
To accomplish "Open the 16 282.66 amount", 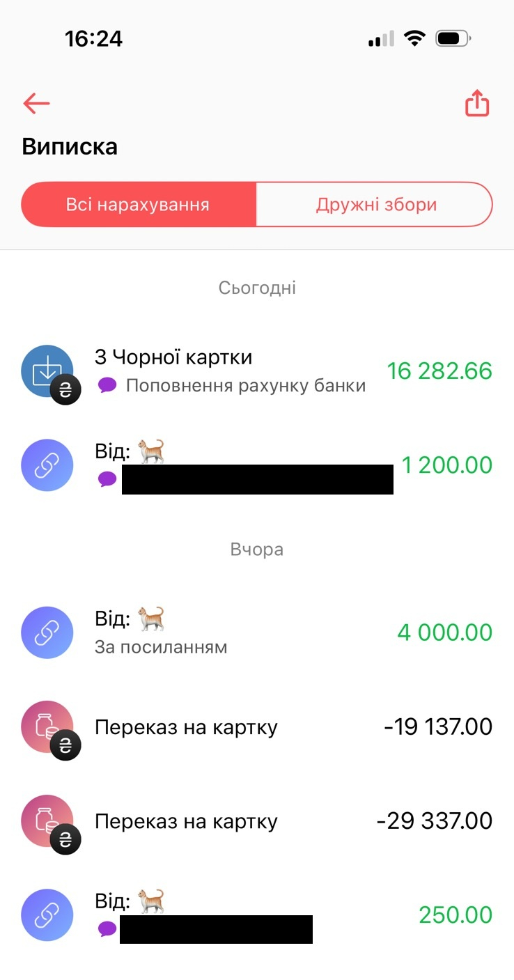I will [x=439, y=371].
